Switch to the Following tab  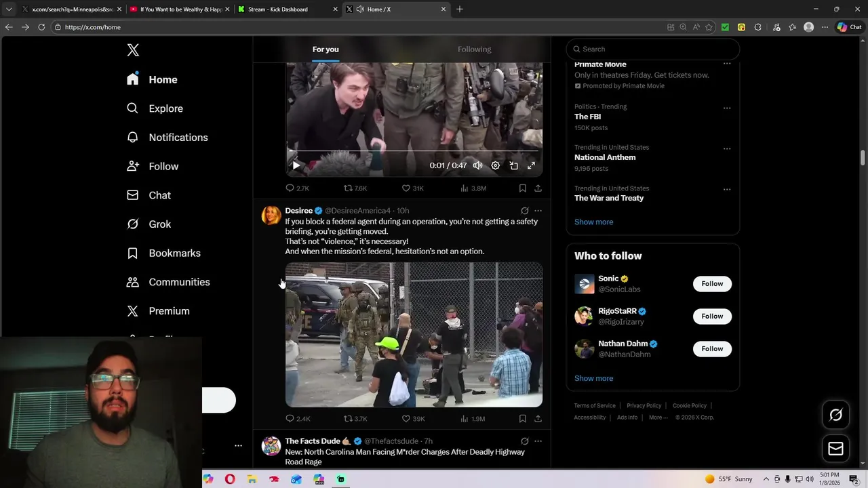click(475, 49)
